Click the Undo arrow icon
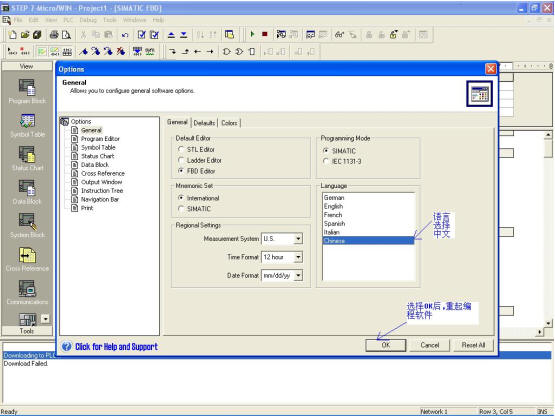Screen dimensions: 555x418 [x=125, y=35]
